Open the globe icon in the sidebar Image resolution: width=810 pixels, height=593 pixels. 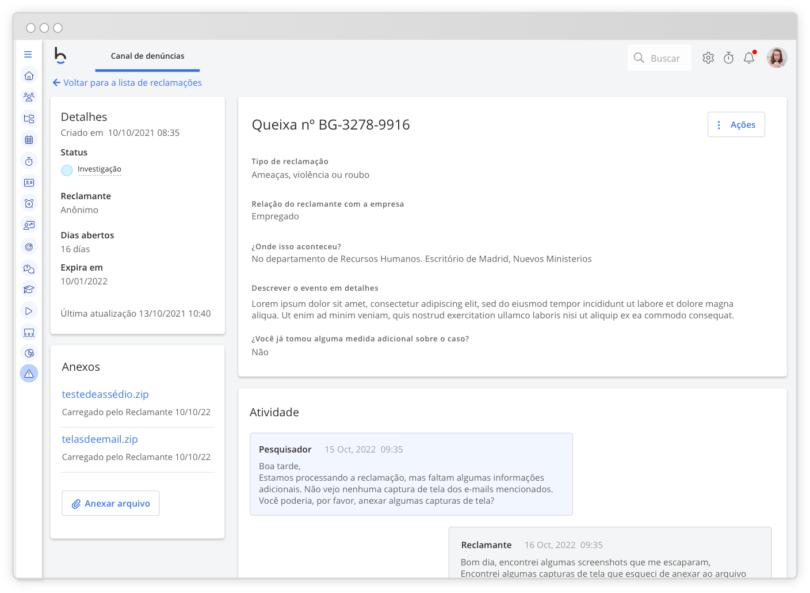point(29,246)
